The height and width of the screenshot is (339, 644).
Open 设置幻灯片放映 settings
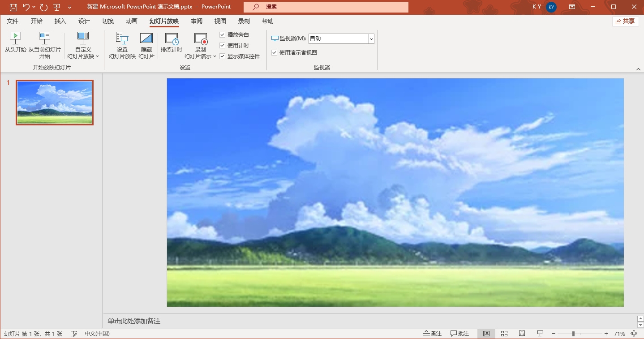point(122,46)
